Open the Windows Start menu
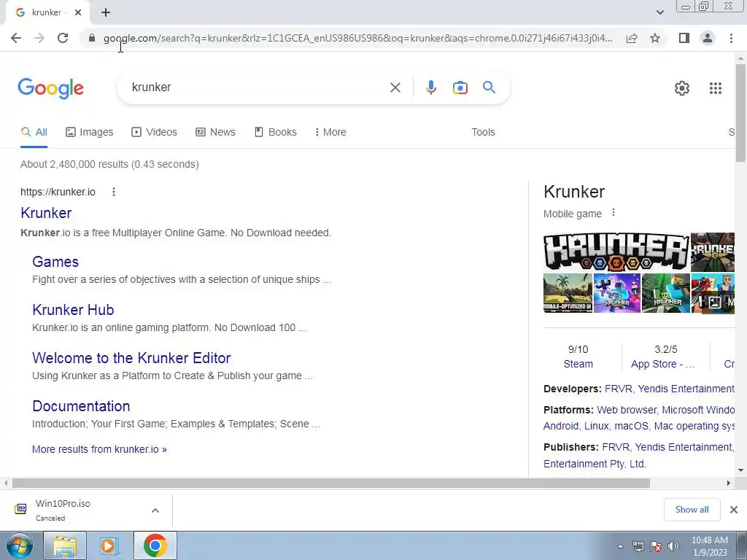The height and width of the screenshot is (560, 747). tap(19, 545)
